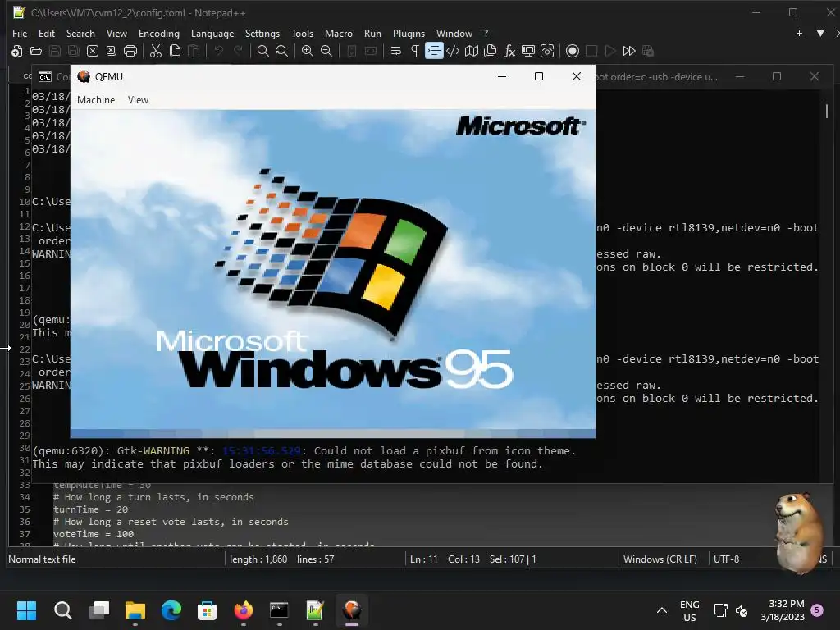
Task: Open the Search menu
Action: [80, 33]
